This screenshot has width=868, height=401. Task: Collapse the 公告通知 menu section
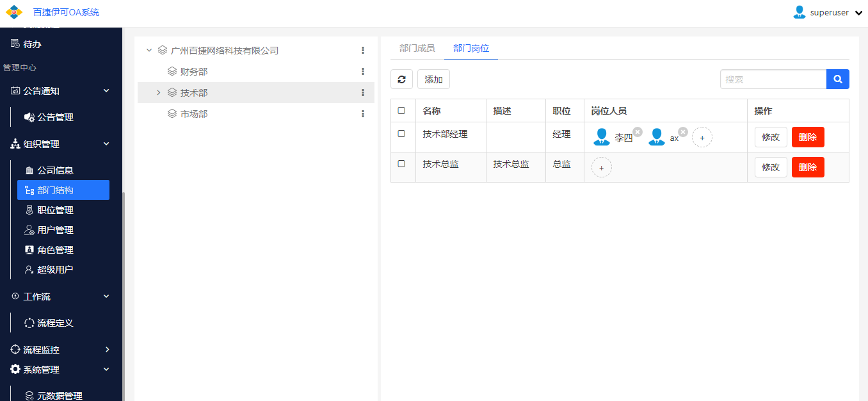point(106,91)
